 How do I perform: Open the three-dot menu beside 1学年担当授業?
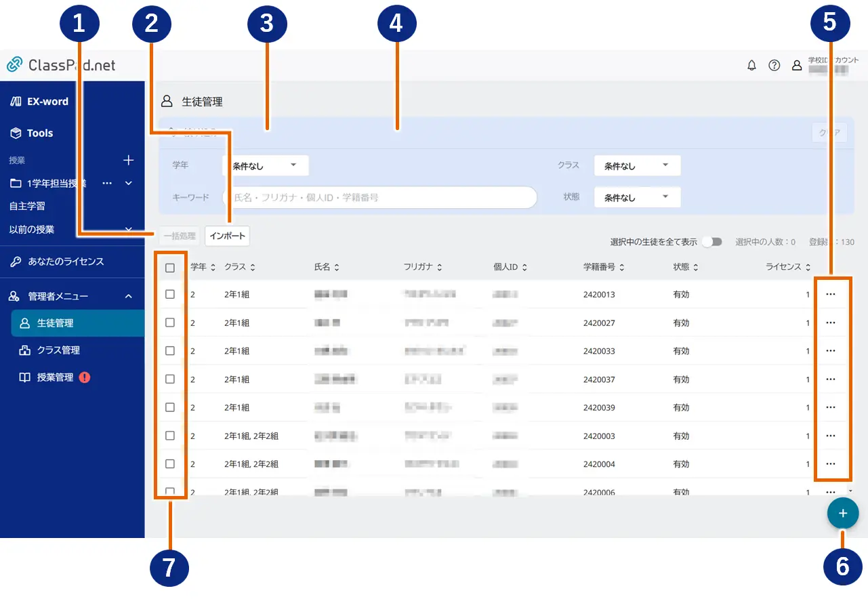coord(107,183)
